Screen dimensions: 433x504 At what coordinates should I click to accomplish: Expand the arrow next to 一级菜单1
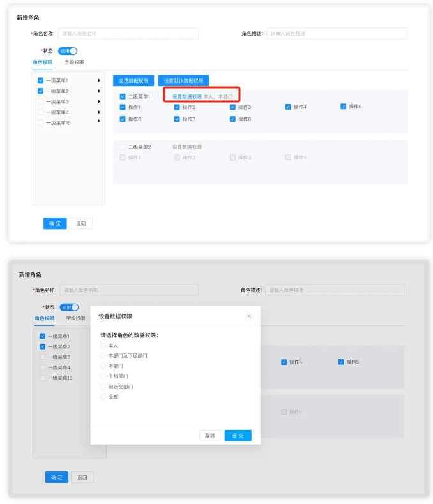(99, 80)
